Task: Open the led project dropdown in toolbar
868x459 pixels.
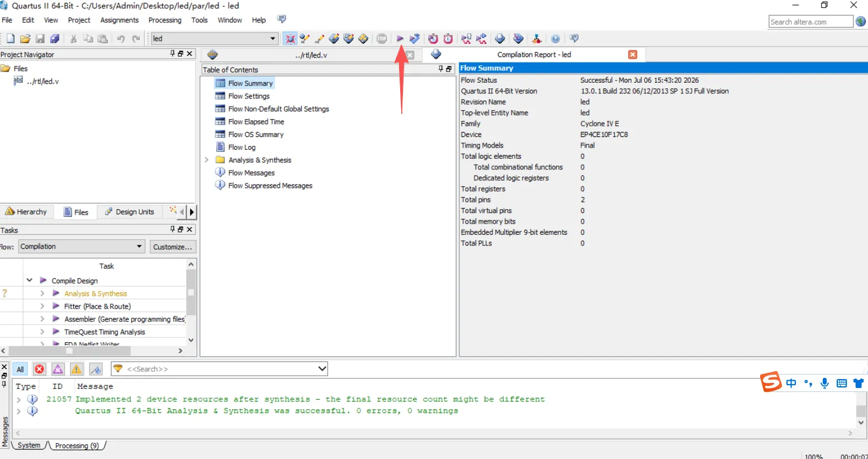Action: pos(273,39)
